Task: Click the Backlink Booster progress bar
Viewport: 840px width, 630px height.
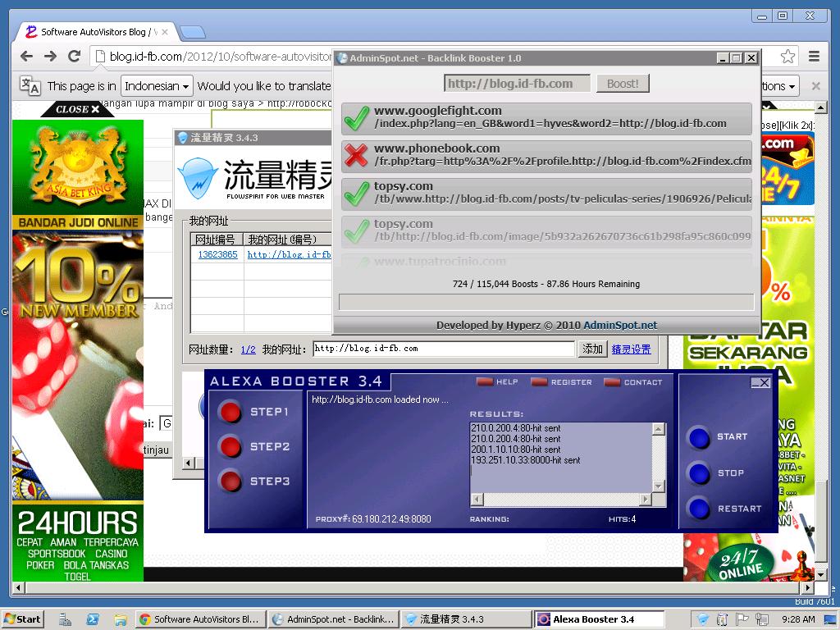Action: point(546,302)
